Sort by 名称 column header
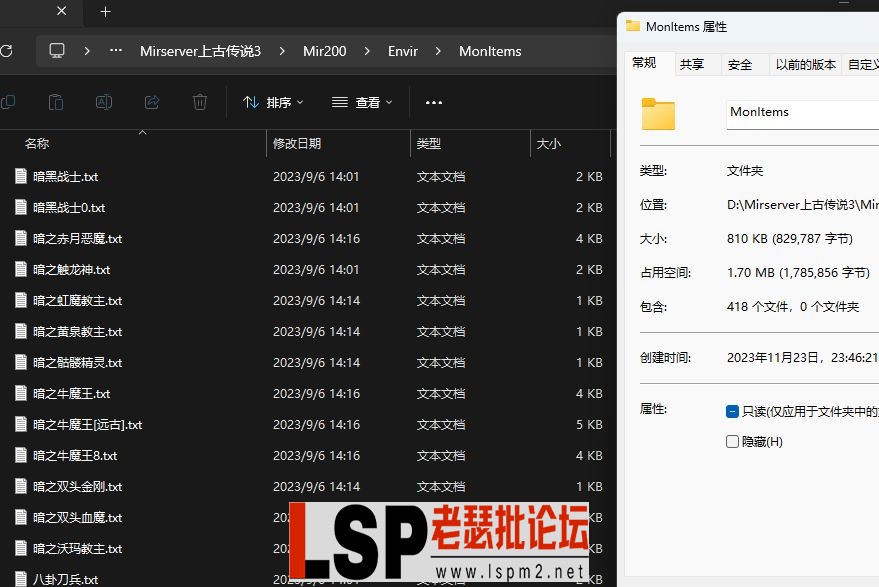The width and height of the screenshot is (879, 587). (37, 144)
